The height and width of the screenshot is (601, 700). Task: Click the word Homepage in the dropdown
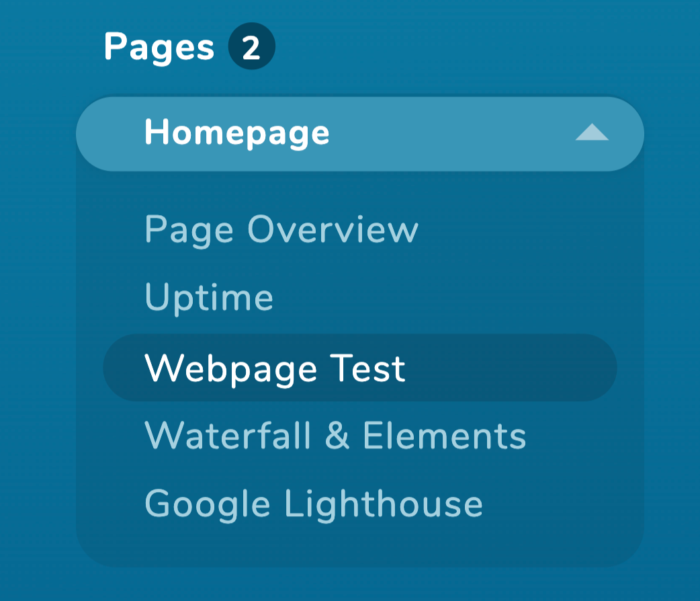237,132
